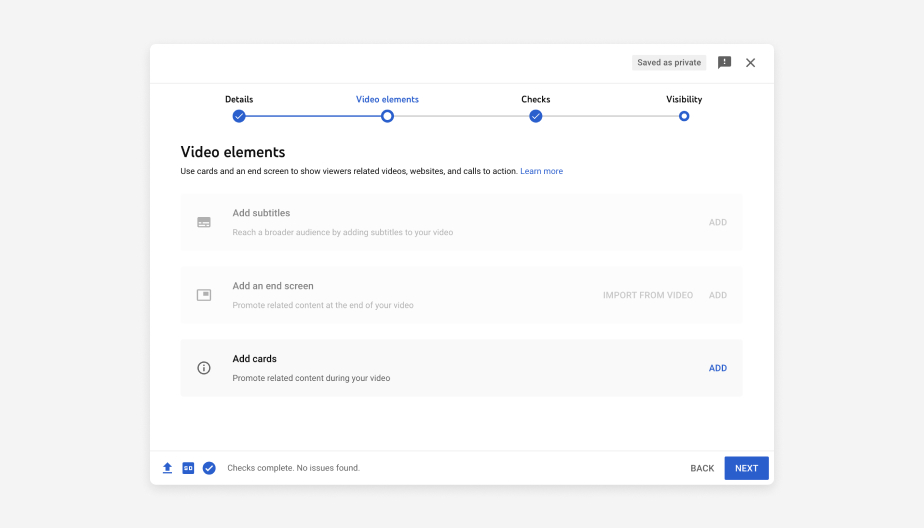
Task: Go to the Details step circle
Action: click(x=239, y=116)
